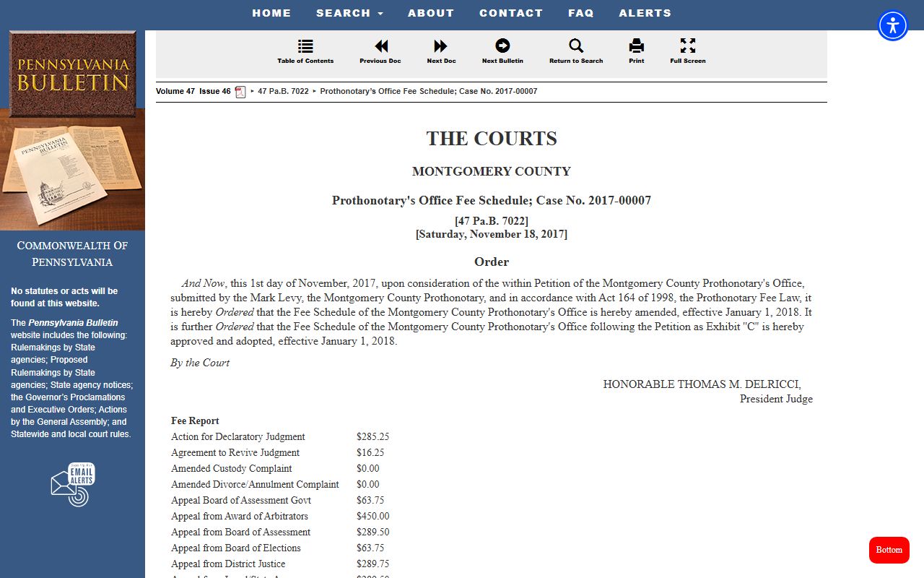
Task: Open the ALERTS menu item
Action: point(645,13)
